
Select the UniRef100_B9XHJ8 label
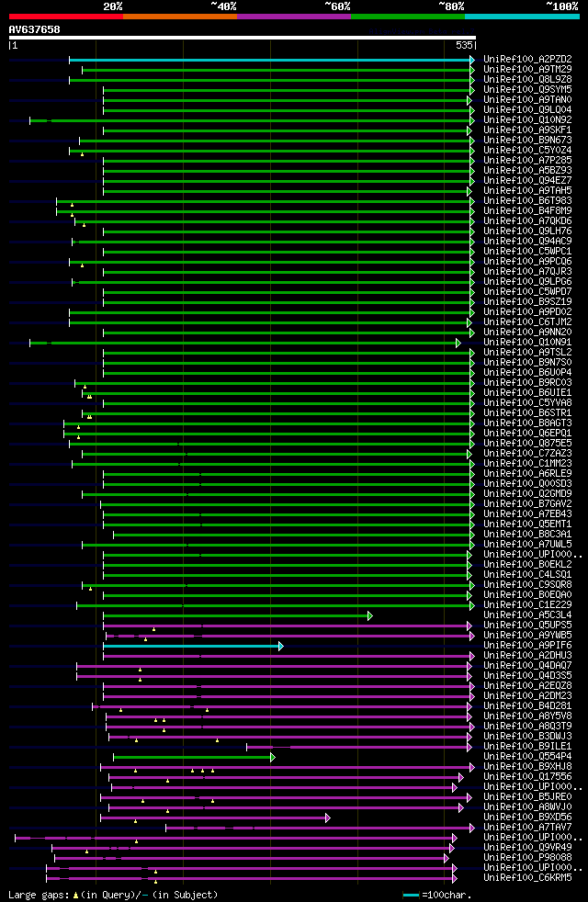tap(527, 767)
